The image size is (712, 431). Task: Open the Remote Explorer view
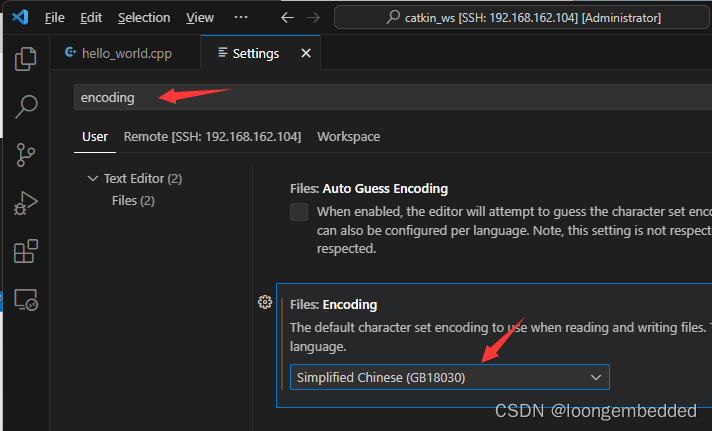(x=25, y=300)
